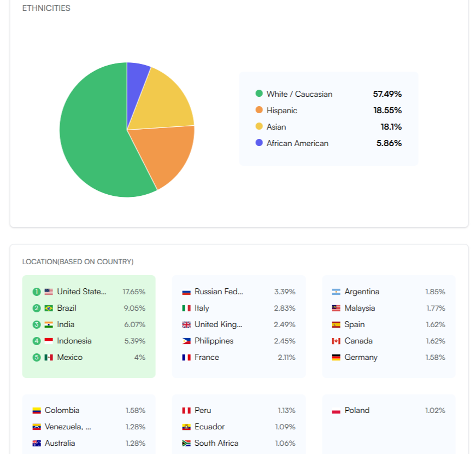The image size is (476, 454).
Task: Click the United State... country name
Action: tap(81, 292)
